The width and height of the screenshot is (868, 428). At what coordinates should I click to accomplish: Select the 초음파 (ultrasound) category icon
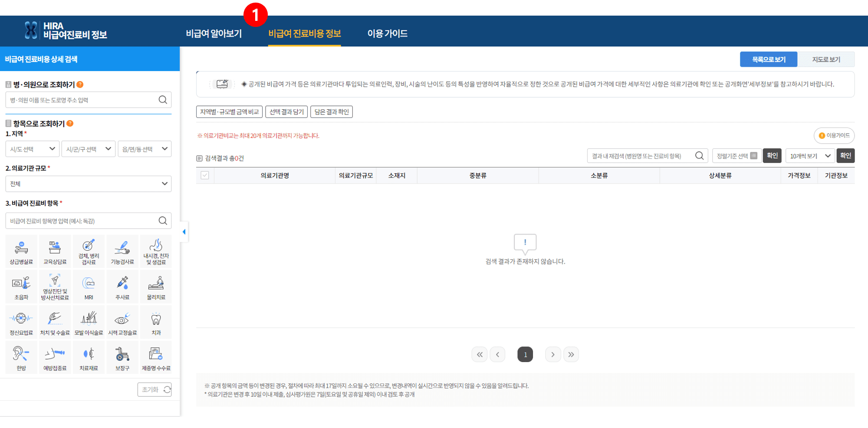point(21,286)
